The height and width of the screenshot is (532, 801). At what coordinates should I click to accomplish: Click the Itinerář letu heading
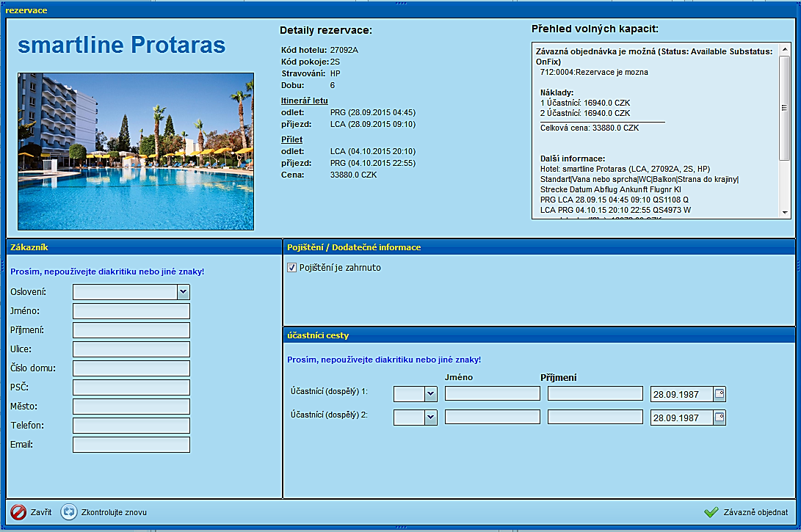pos(305,101)
